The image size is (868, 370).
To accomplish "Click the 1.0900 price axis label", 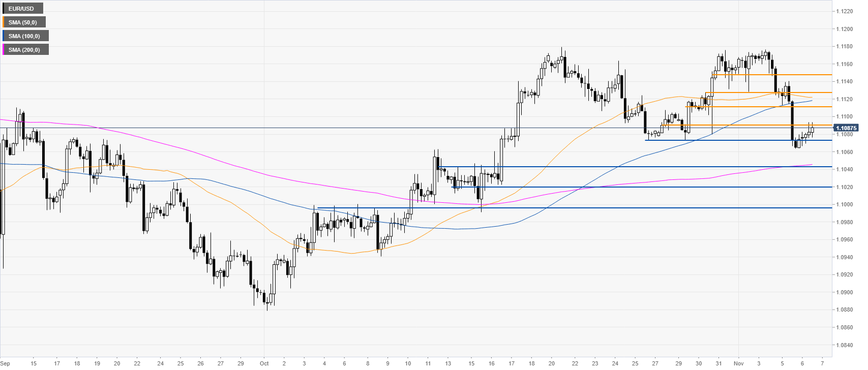I will (844, 292).
